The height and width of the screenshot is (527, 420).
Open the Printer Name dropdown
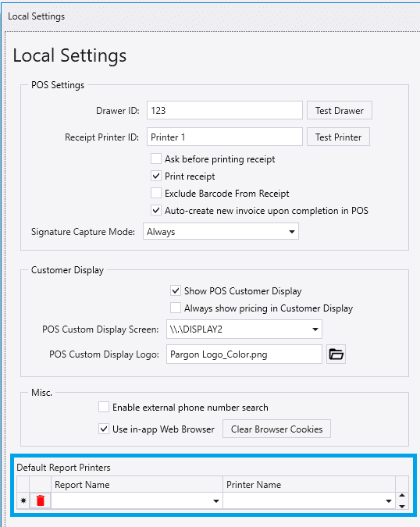click(309, 500)
